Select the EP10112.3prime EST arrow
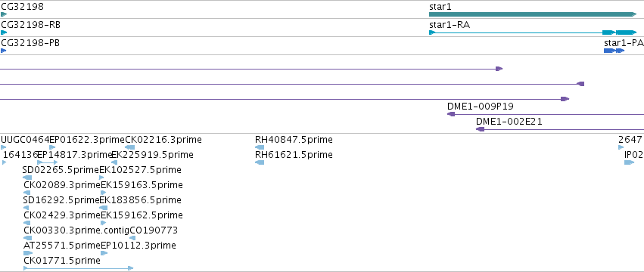This screenshot has width=644, height=272. coord(104,253)
